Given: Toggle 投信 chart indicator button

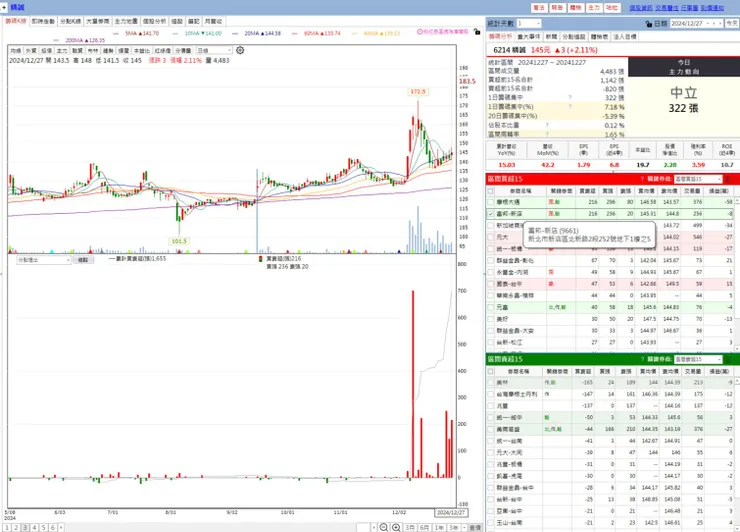Looking at the screenshot, I should 46,51.
